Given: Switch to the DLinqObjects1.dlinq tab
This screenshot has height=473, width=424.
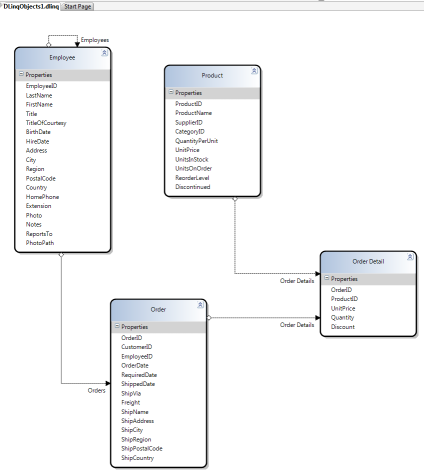Looking at the screenshot, I should [x=31, y=6].
